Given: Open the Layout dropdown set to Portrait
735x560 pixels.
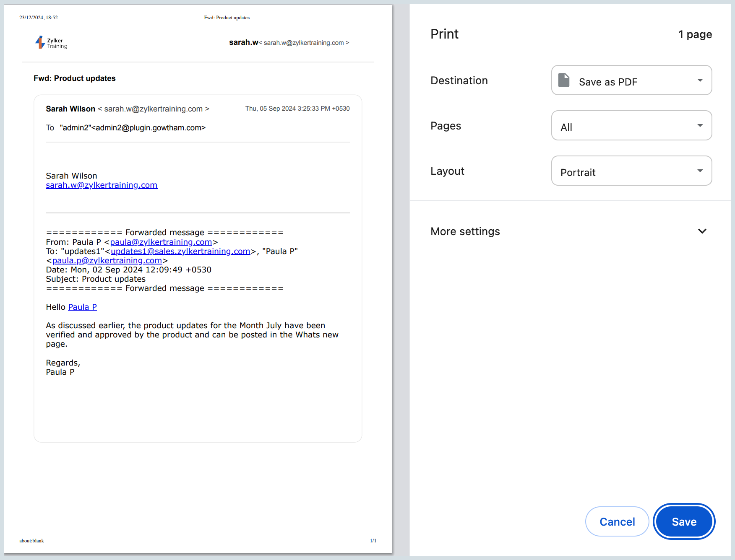Looking at the screenshot, I should [631, 171].
